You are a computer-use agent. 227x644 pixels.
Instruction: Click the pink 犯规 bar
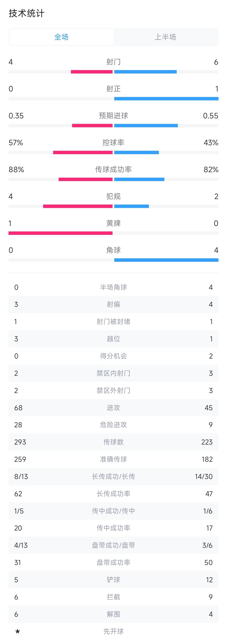pyautogui.click(x=78, y=206)
